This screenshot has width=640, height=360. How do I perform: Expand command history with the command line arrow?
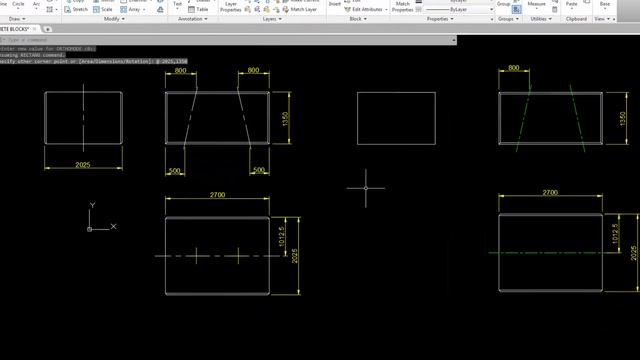pyautogui.click(x=453, y=40)
